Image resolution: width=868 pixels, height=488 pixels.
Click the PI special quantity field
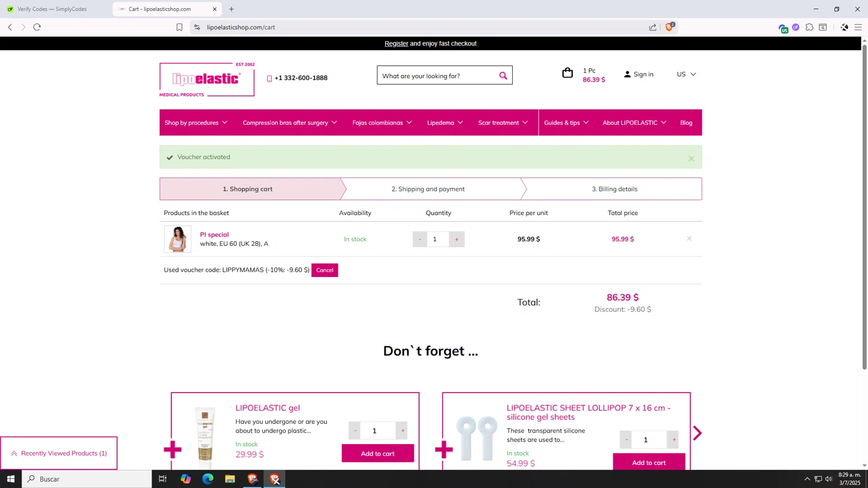(x=438, y=239)
